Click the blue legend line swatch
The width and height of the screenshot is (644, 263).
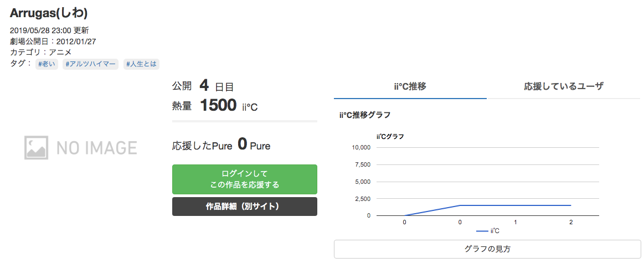482,231
